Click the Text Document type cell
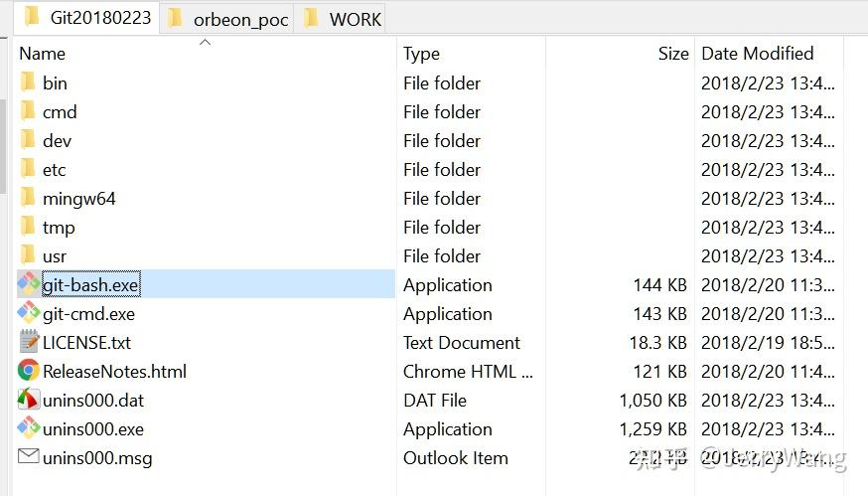The image size is (868, 496). (x=462, y=343)
